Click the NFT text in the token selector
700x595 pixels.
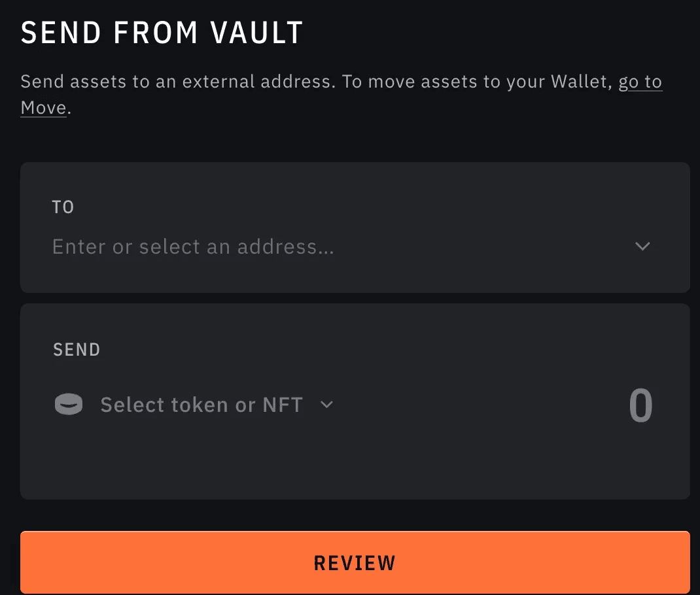[283, 405]
